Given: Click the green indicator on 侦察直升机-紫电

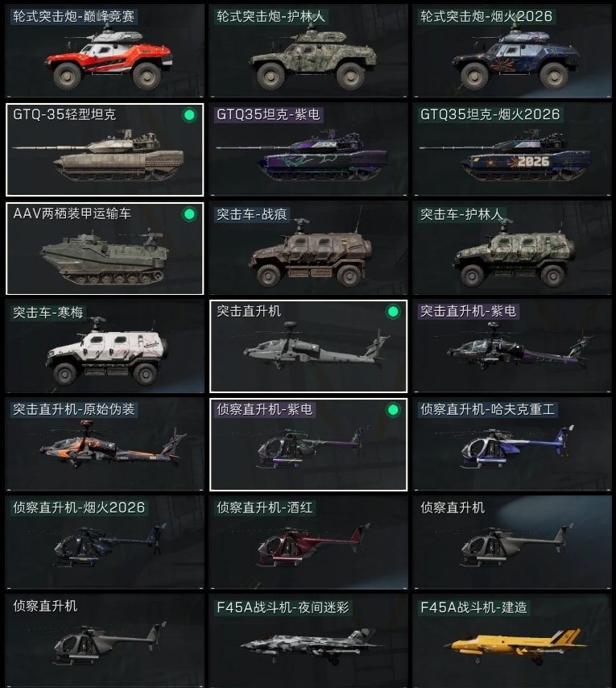Looking at the screenshot, I should tap(393, 410).
